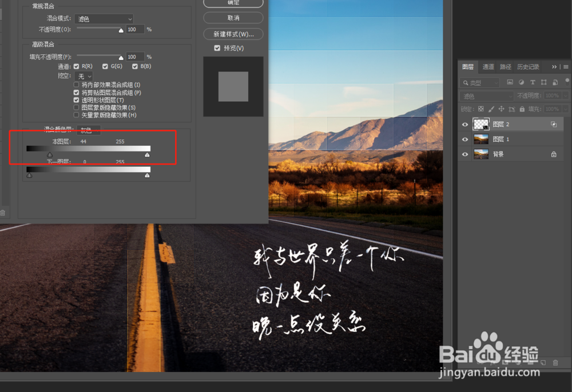Enable 矢量蒙版隐藏效果(H) checkbox
This screenshot has height=392, width=572.
76,115
